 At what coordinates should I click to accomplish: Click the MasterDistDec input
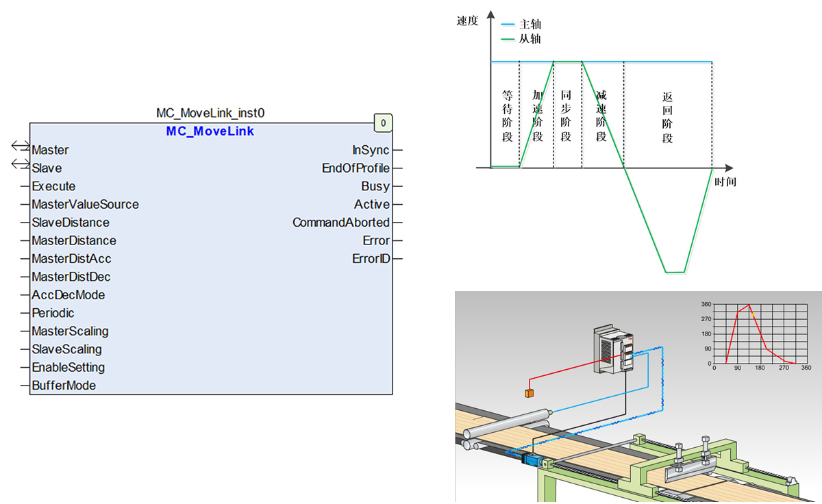pos(71,277)
